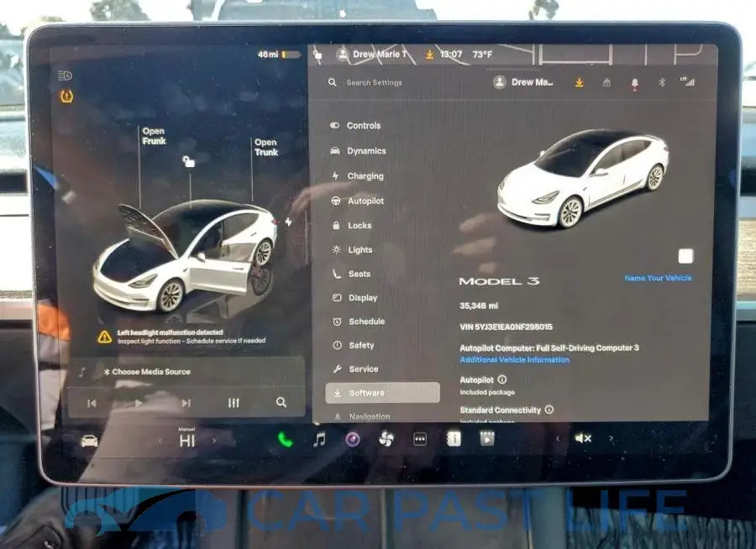Open the Autopilot settings menu
Screen dimensions: 756x549
358,201
